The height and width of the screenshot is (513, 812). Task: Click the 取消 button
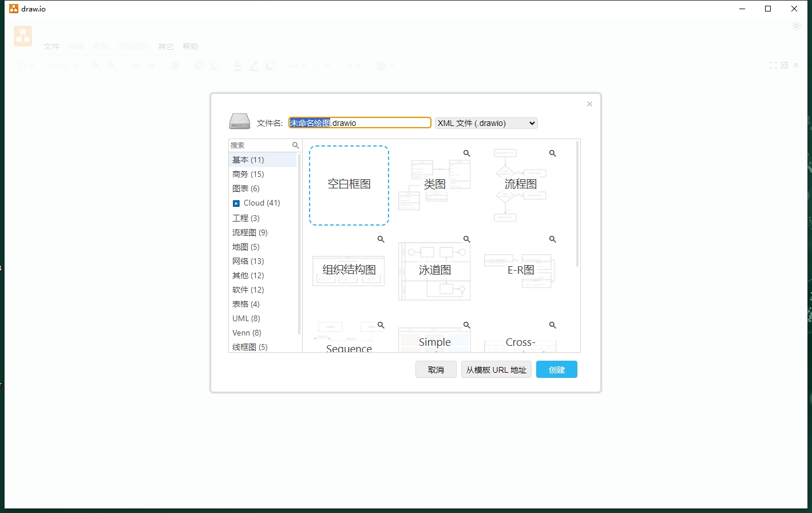435,370
